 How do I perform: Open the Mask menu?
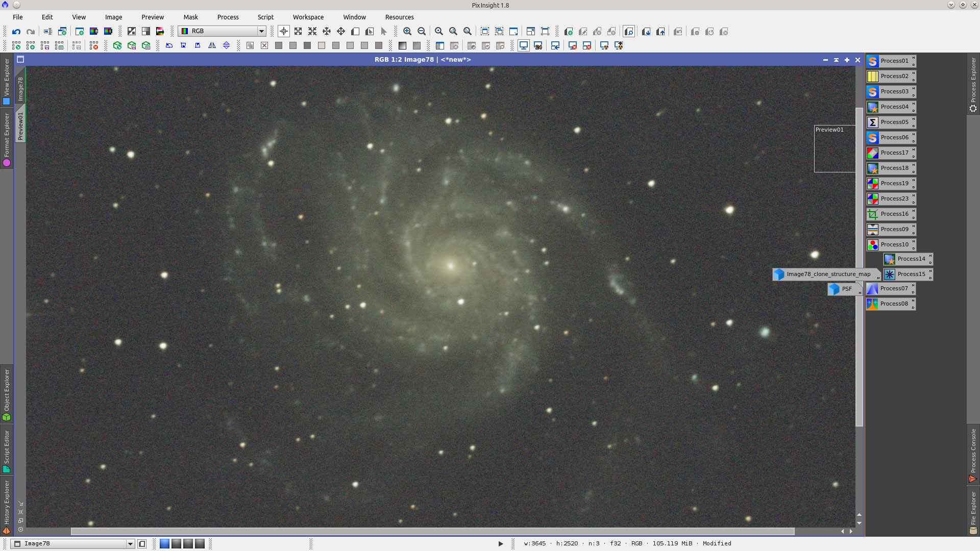pos(190,17)
